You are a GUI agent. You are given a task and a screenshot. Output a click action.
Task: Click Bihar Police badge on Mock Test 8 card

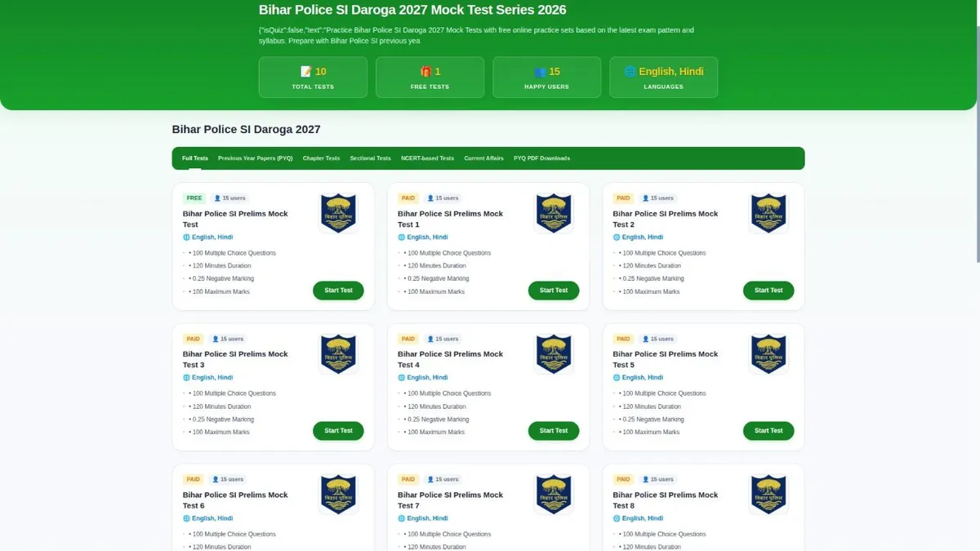tap(768, 494)
